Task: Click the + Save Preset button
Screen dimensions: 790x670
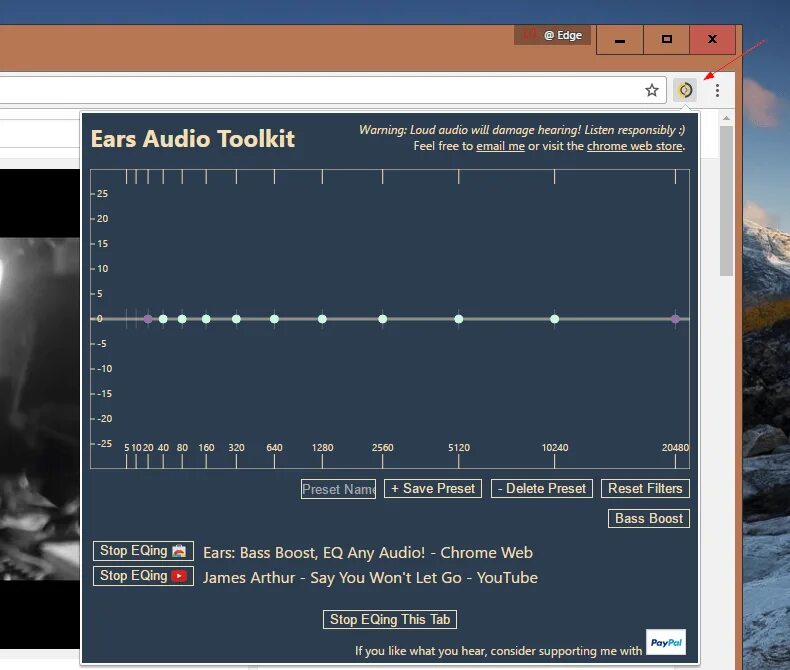Action: (433, 489)
